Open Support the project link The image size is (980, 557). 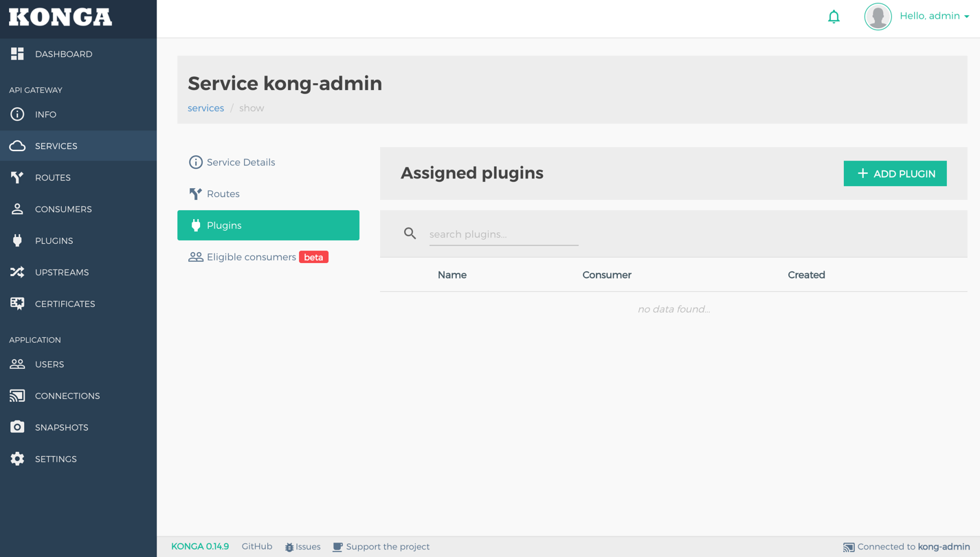point(381,547)
